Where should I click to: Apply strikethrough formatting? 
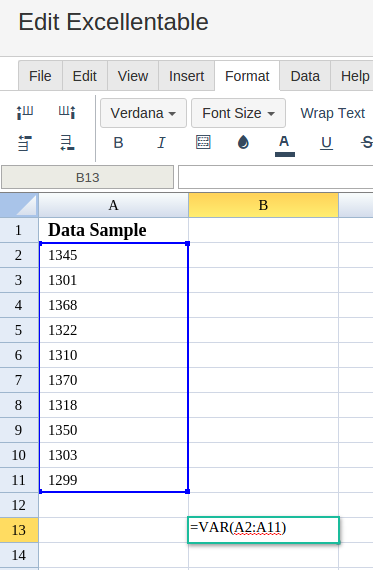(367, 142)
